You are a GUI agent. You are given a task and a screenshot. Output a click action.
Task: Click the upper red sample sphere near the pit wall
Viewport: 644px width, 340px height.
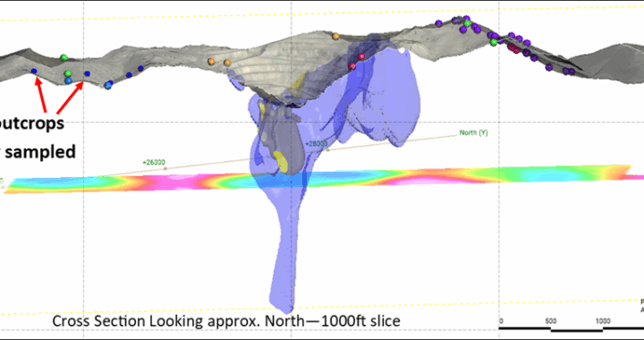pyautogui.click(x=361, y=56)
